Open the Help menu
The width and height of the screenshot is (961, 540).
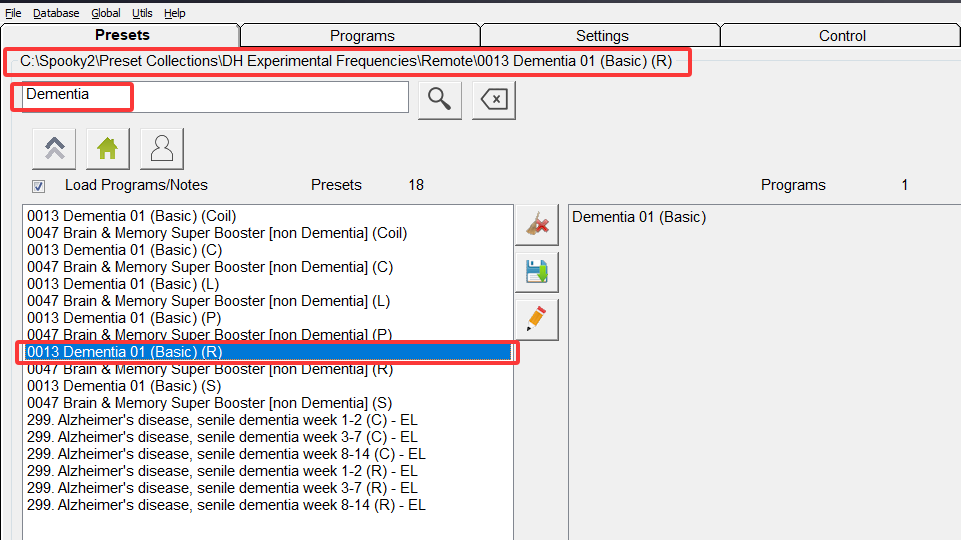(175, 13)
